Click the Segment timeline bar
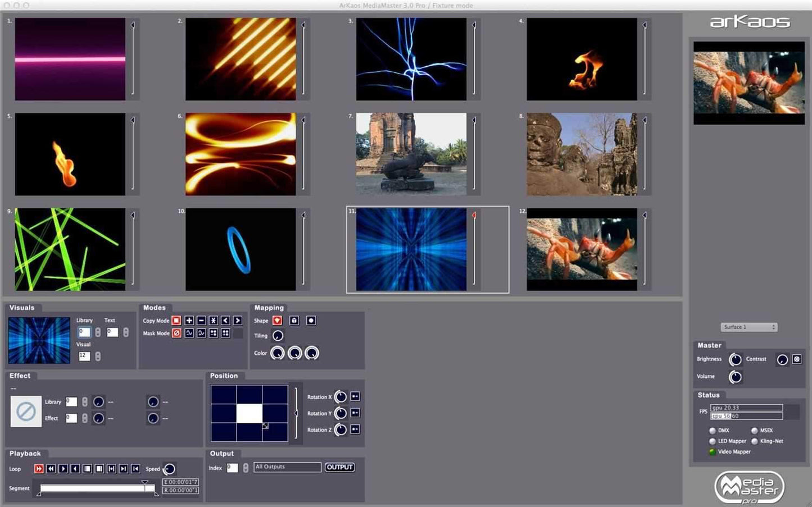This screenshot has width=812, height=507. pos(96,488)
